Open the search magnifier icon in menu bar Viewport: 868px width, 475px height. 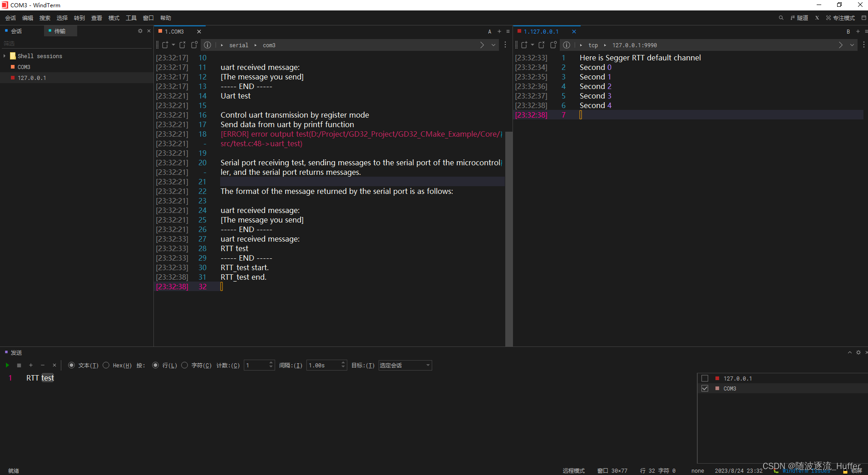point(781,18)
